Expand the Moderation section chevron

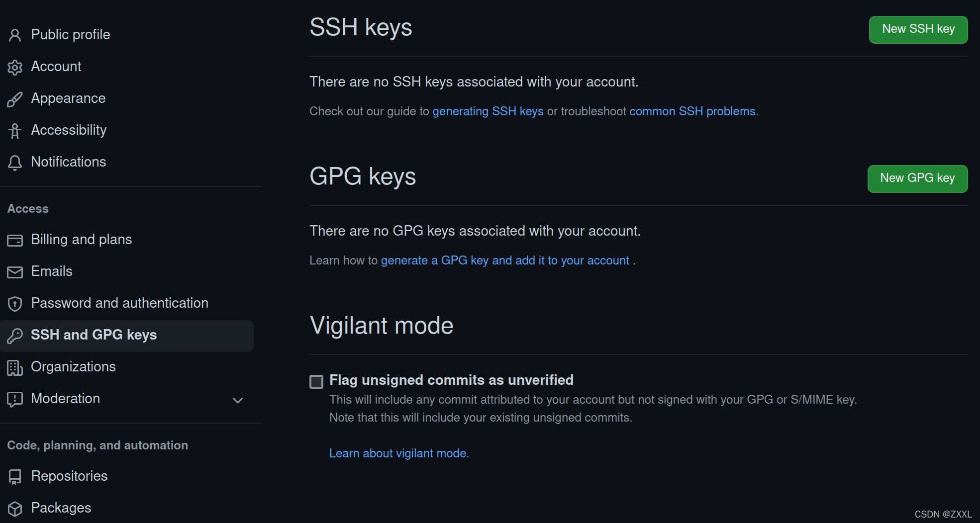[x=238, y=400]
